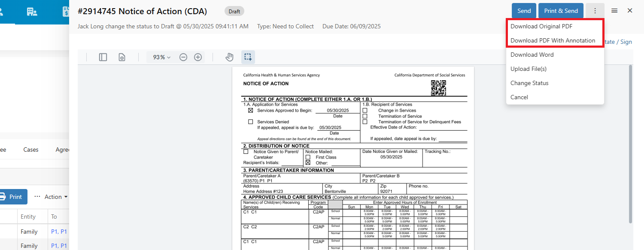This screenshot has width=644, height=250.
Task: Click the C2 C2 child name row
Action: (x=250, y=227)
